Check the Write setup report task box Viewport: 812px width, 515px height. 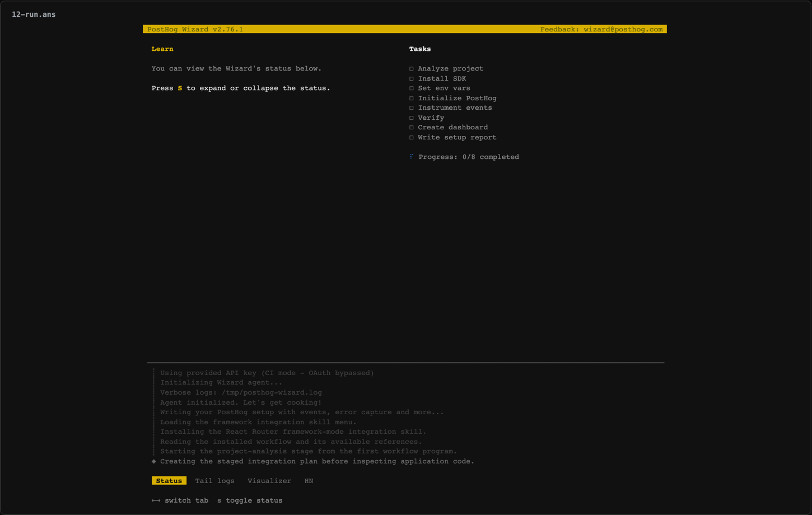412,138
